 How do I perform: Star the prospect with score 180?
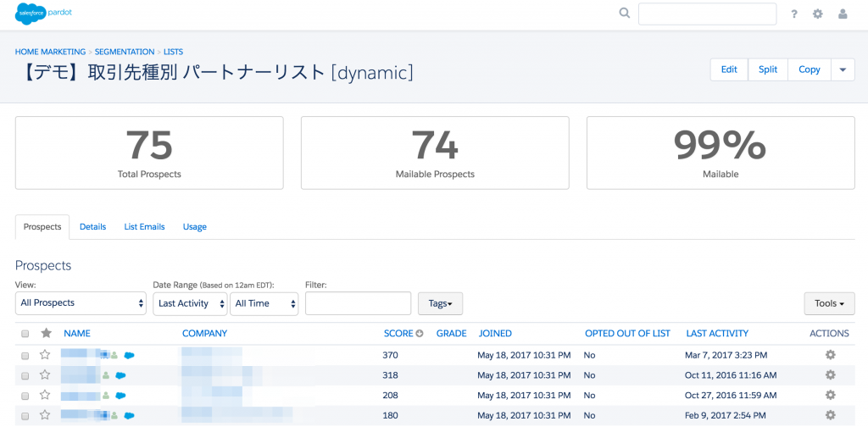[x=45, y=415]
